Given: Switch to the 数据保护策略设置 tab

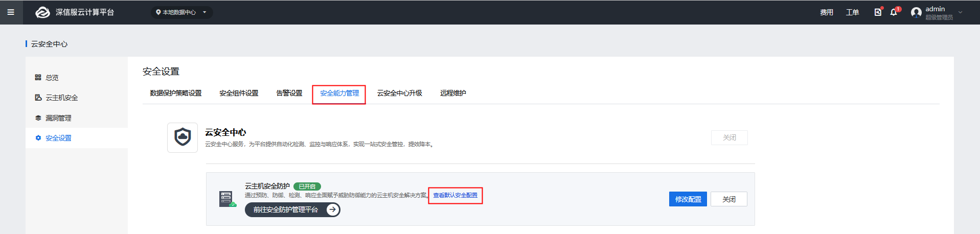Looking at the screenshot, I should pos(176,93).
